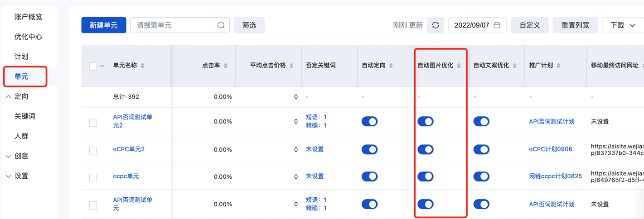
Task: Expand the 创意 sidebar section
Action: tap(9, 156)
